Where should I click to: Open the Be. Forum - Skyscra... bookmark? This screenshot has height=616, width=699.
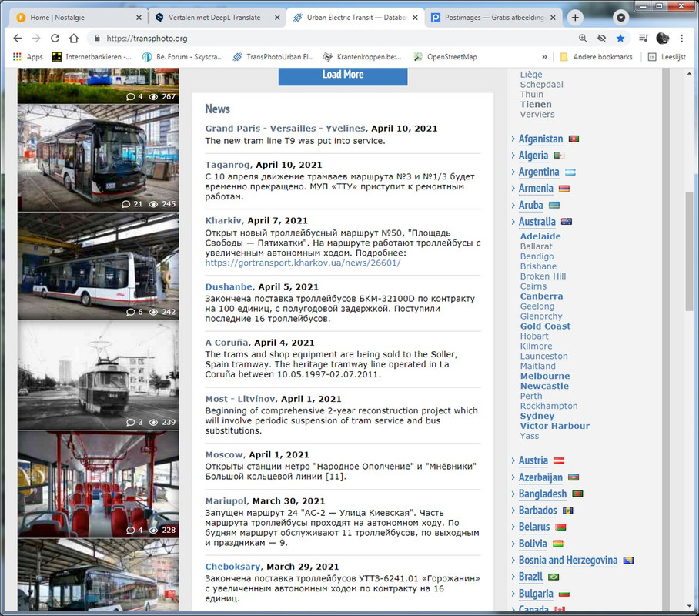tap(182, 57)
